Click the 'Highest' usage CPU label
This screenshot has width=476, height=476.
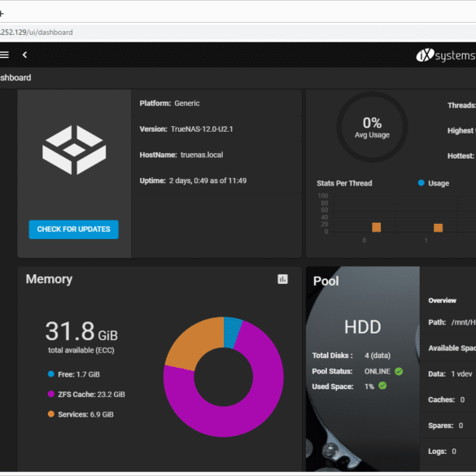pos(461,130)
